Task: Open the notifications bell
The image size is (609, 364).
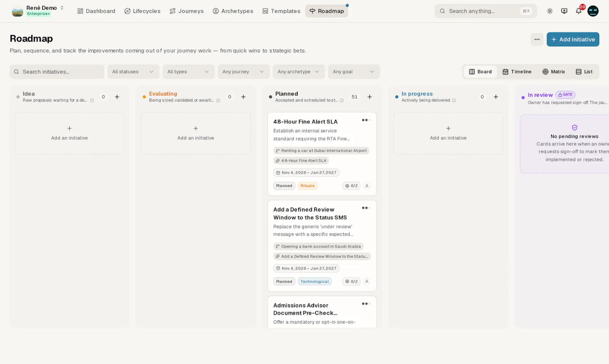Action: point(579,11)
